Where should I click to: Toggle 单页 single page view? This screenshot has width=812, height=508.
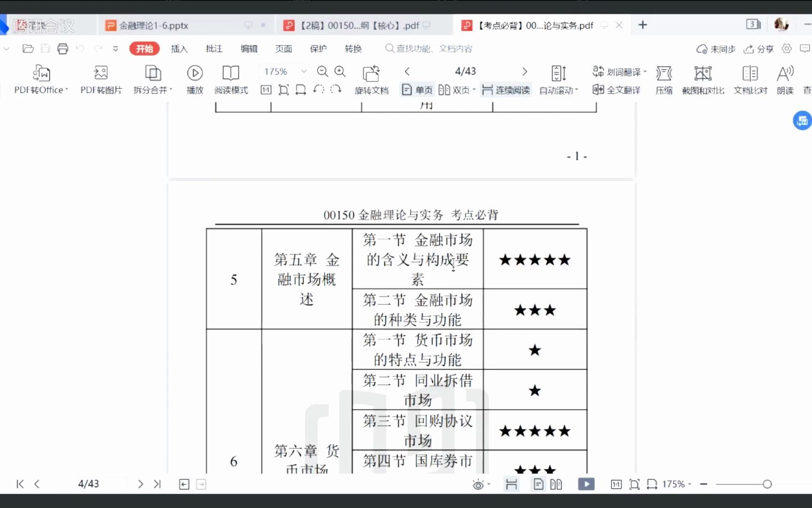417,90
